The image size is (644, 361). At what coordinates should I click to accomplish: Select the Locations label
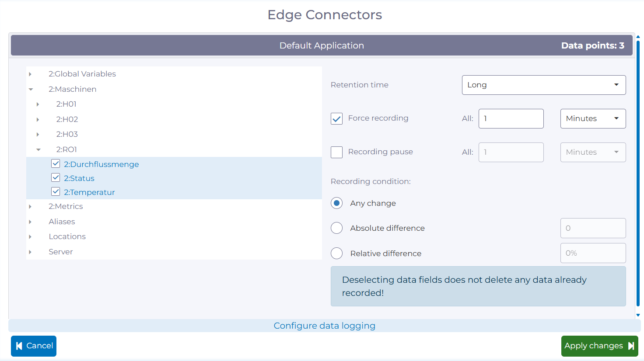pos(67,236)
